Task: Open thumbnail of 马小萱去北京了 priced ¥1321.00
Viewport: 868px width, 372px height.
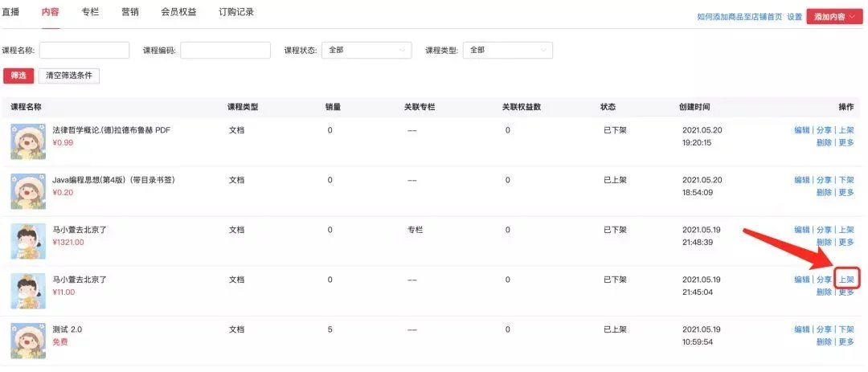Action: point(28,241)
